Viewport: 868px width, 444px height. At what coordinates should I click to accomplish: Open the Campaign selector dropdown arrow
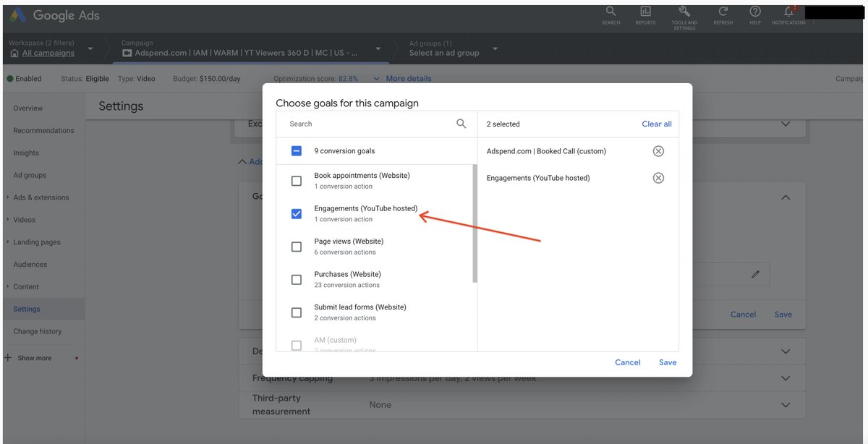coord(378,49)
